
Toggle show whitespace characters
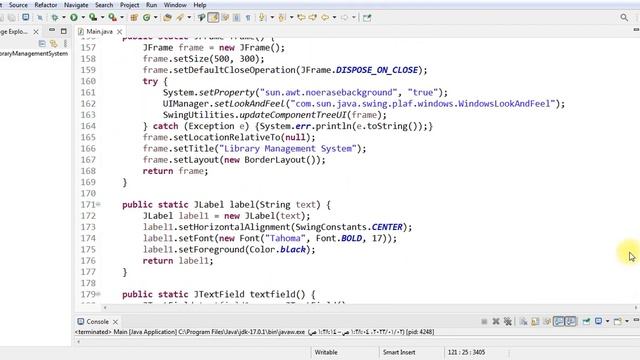pyautogui.click(x=248, y=18)
